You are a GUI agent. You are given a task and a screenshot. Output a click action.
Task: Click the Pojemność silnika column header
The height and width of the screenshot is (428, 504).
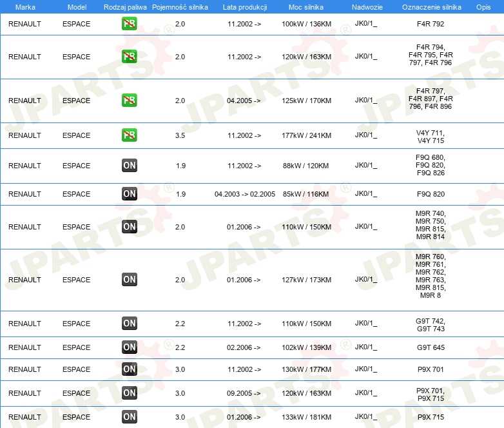pyautogui.click(x=180, y=7)
